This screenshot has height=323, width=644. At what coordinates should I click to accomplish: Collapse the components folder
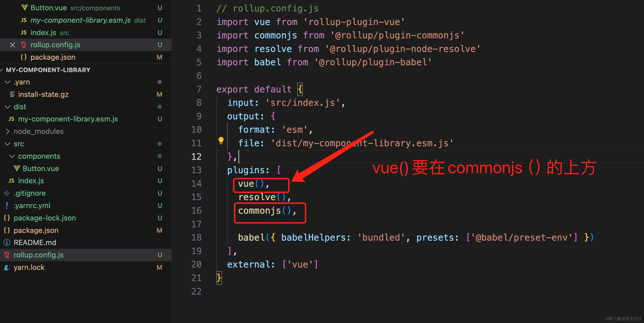pyautogui.click(x=12, y=156)
